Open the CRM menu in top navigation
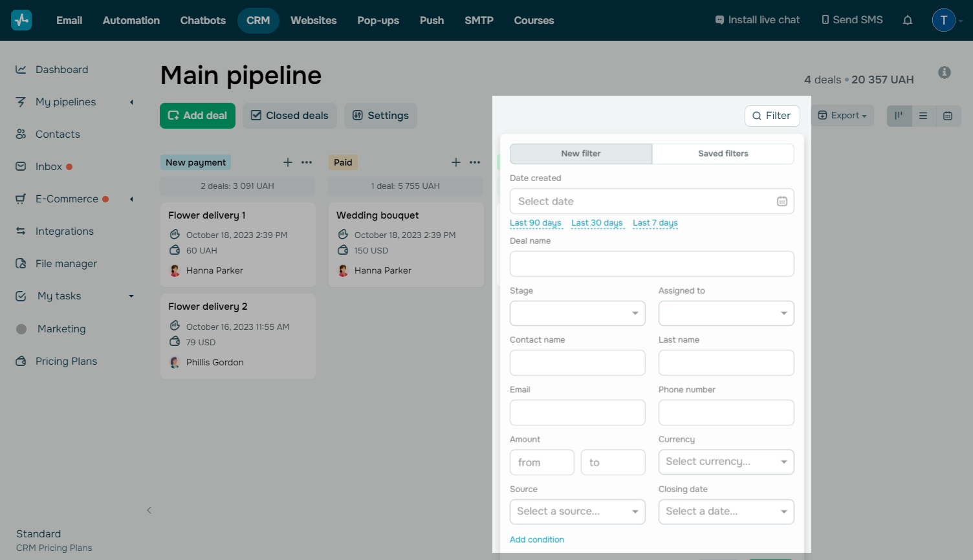The height and width of the screenshot is (560, 973). coord(258,20)
